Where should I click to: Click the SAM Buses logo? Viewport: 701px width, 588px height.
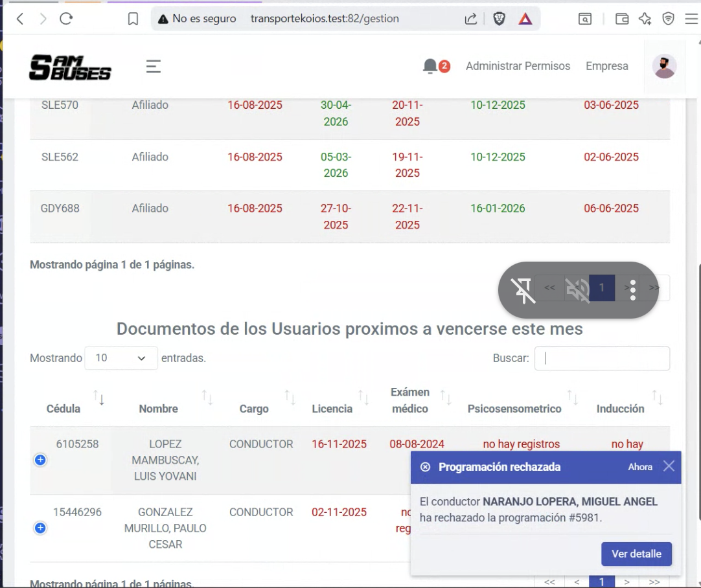[70, 67]
